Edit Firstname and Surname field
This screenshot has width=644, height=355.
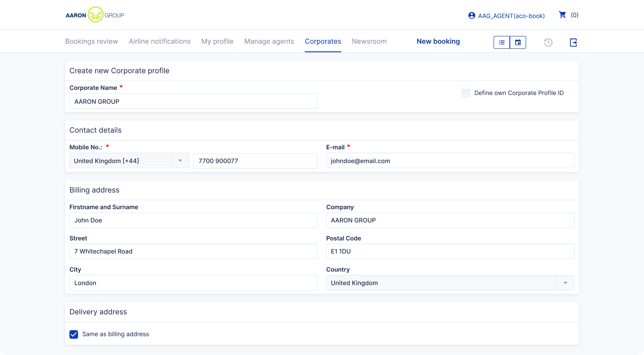194,220
